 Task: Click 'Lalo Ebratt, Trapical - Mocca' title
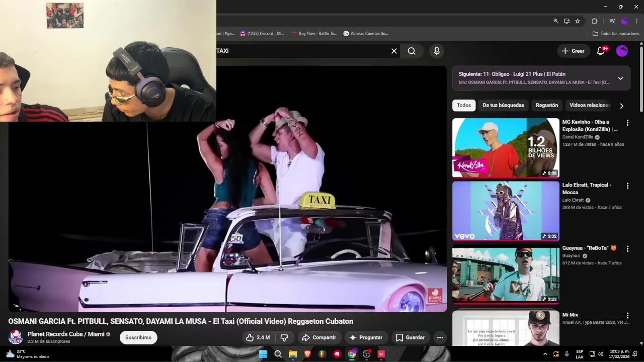click(x=587, y=189)
